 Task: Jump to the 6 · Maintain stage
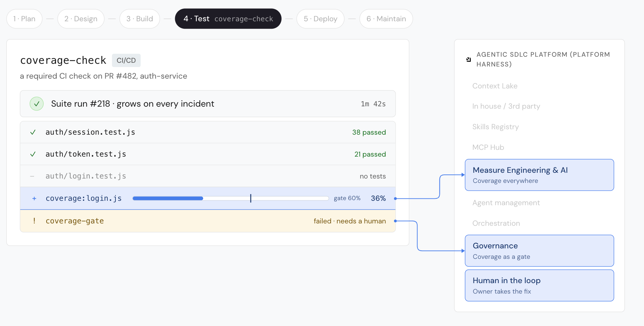pyautogui.click(x=386, y=19)
